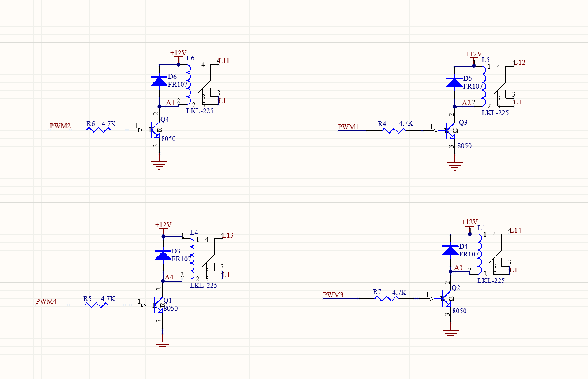The height and width of the screenshot is (379, 588).
Task: Click the PWM4 net label
Action: (46, 301)
